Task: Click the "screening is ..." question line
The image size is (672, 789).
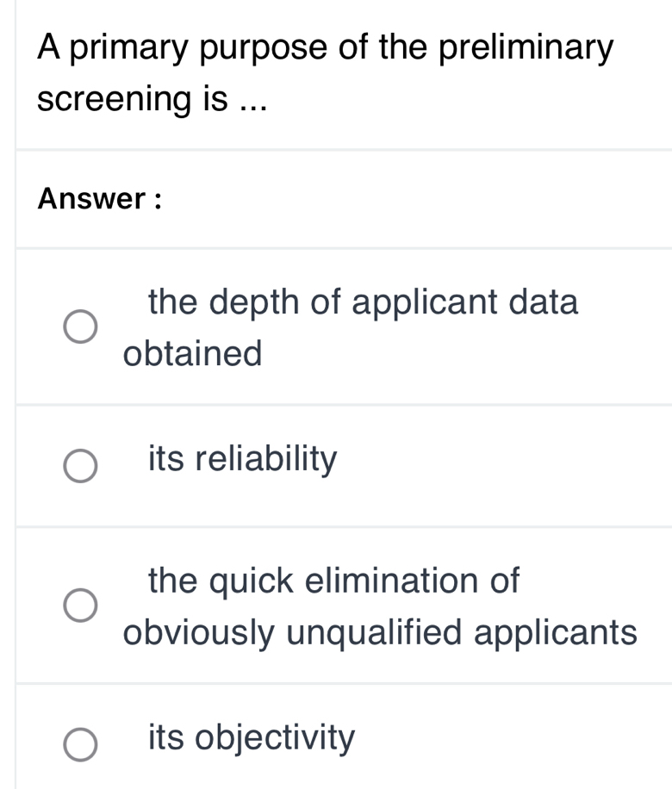Action: click(x=152, y=100)
